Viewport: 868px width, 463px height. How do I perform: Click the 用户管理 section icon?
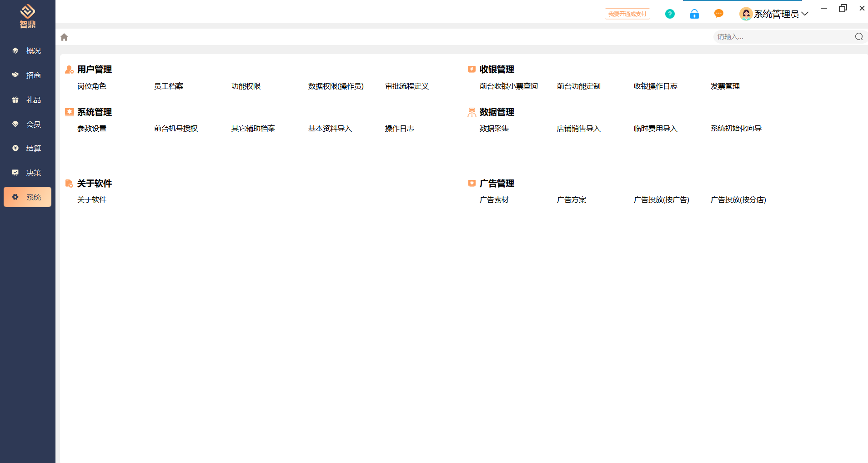tap(69, 70)
